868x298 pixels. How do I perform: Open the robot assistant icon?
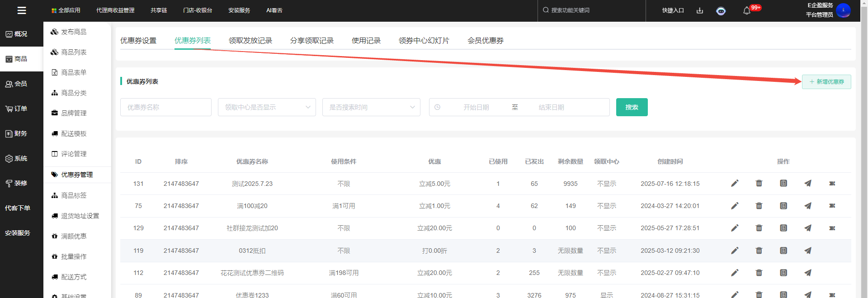pos(721,11)
